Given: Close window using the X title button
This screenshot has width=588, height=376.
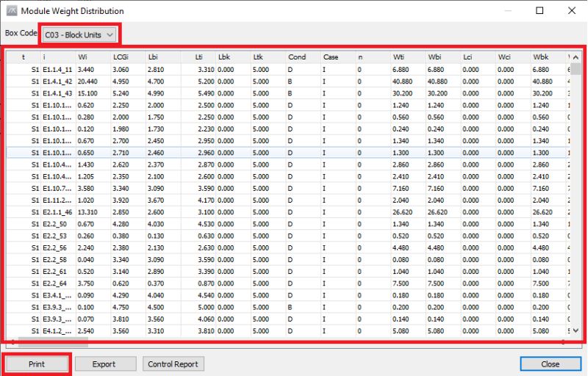Looking at the screenshot, I should (572, 10).
